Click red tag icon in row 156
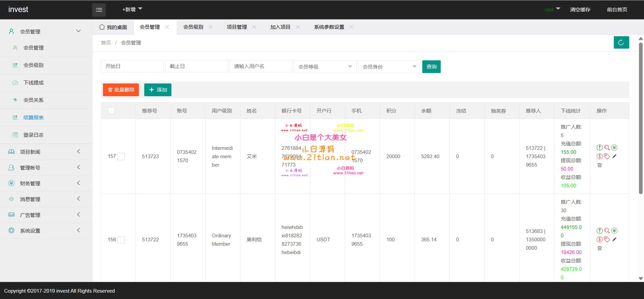This screenshot has width=644, height=299. click(x=607, y=239)
